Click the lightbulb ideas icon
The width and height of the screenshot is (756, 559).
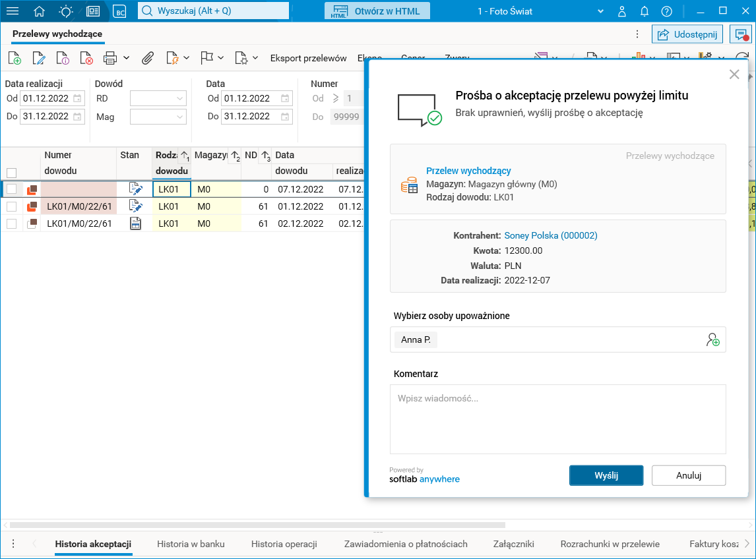click(x=65, y=11)
